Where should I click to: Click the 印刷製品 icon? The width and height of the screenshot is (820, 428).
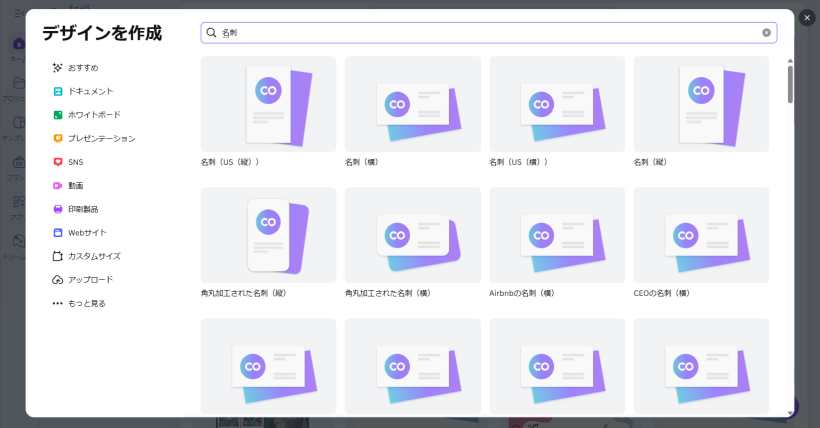(x=58, y=209)
